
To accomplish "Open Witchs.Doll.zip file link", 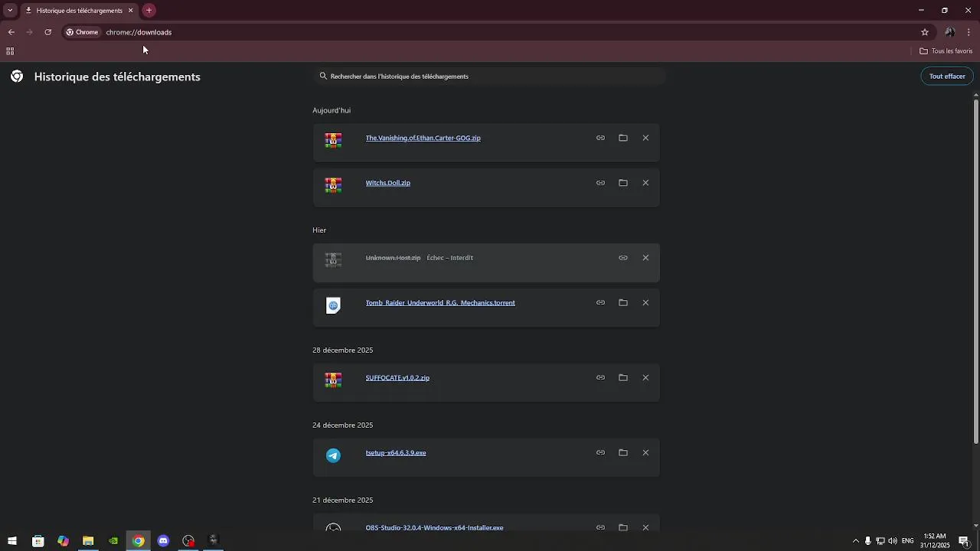I will (x=387, y=183).
